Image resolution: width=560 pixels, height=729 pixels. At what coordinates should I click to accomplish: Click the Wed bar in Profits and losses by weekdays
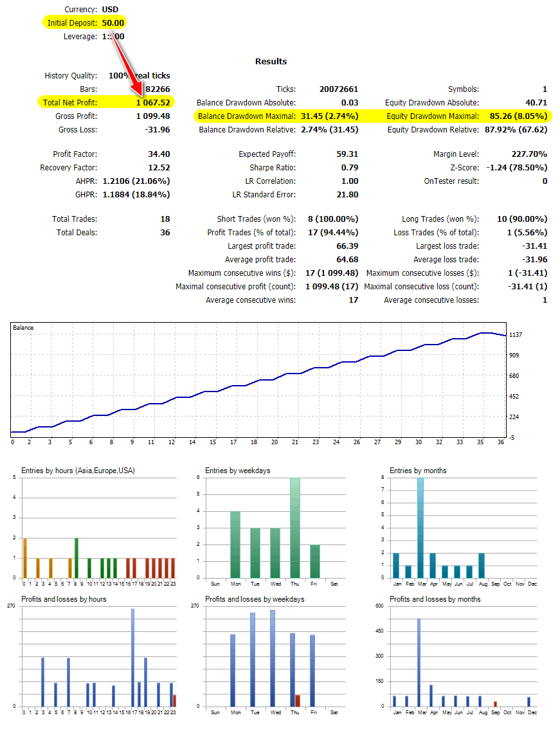point(273,658)
